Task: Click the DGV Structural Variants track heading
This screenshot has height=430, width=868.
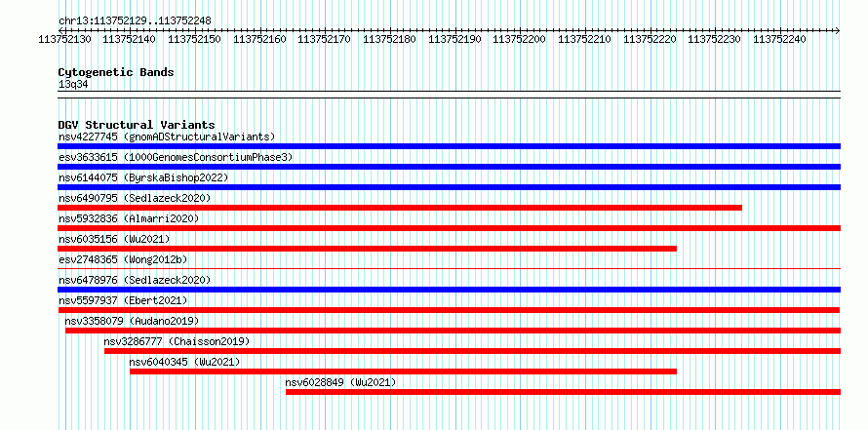Action: [x=137, y=125]
